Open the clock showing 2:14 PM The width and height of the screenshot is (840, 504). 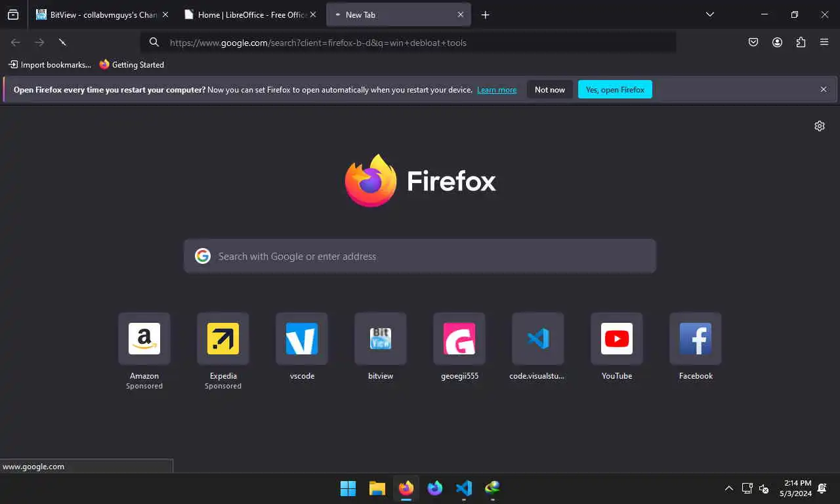click(797, 488)
